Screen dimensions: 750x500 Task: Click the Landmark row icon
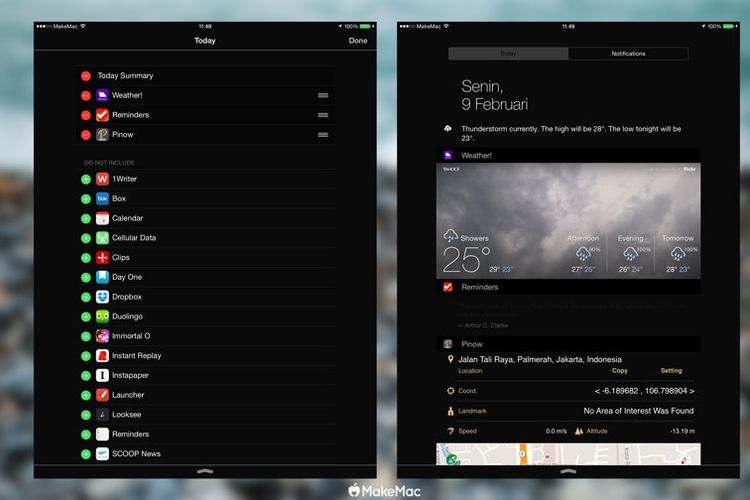pos(450,411)
